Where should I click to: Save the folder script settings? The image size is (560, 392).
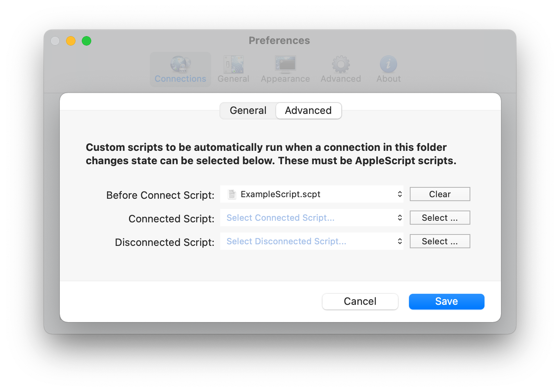(x=446, y=301)
